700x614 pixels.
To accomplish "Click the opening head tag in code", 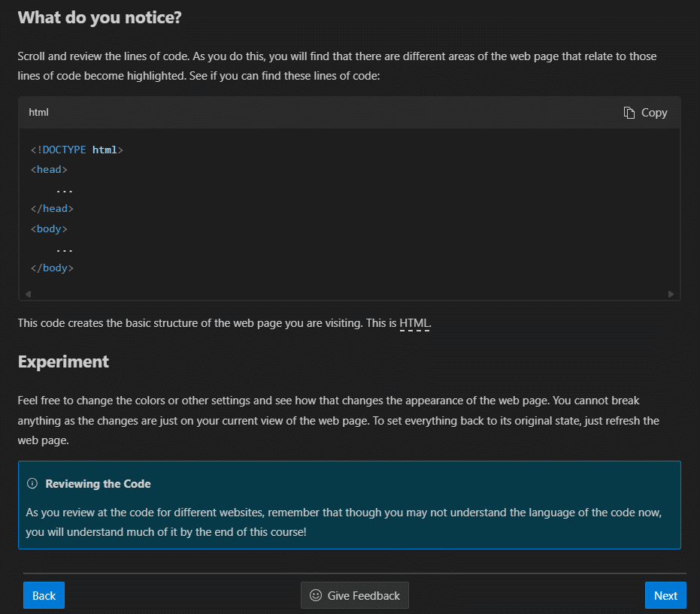I will tap(49, 170).
